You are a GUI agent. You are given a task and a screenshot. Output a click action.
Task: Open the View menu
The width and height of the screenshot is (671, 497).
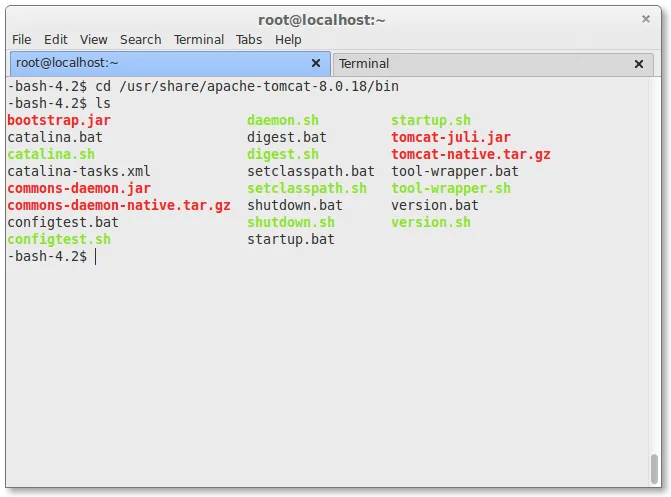(94, 39)
